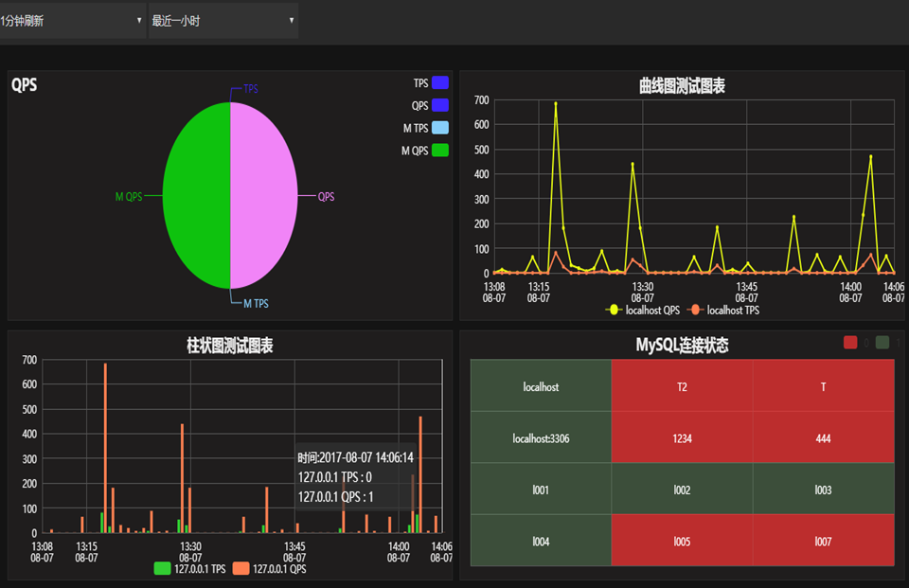Select the localhost:3306 cell
This screenshot has width=909, height=588.
(x=541, y=437)
